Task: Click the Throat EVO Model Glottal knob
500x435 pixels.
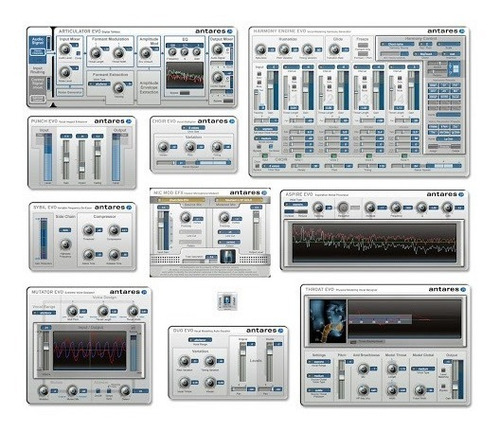Action: click(420, 390)
